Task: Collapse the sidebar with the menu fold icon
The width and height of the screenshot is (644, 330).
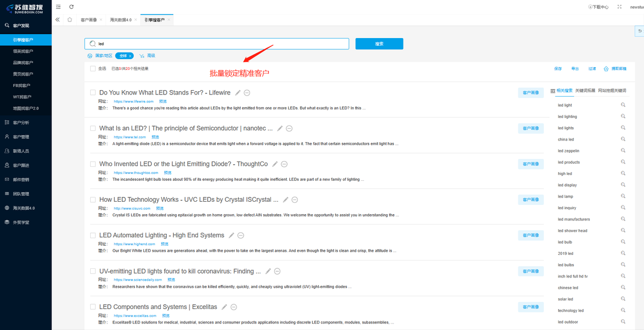Action: click(58, 6)
